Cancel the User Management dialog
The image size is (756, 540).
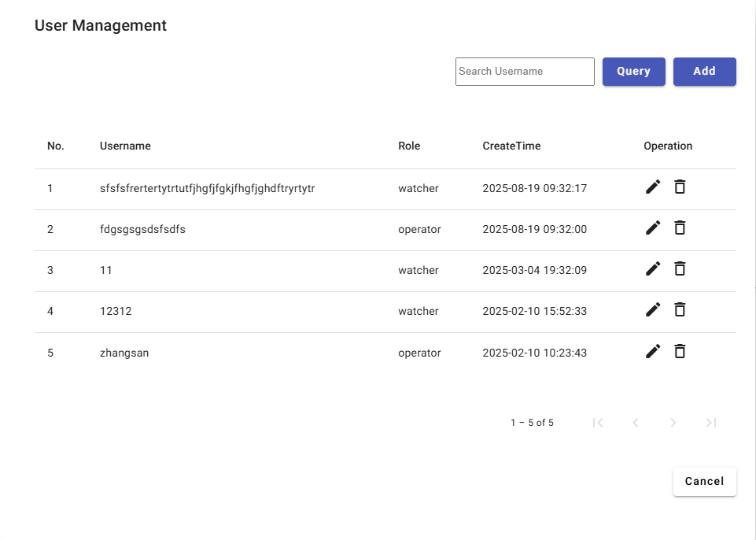coord(704,481)
